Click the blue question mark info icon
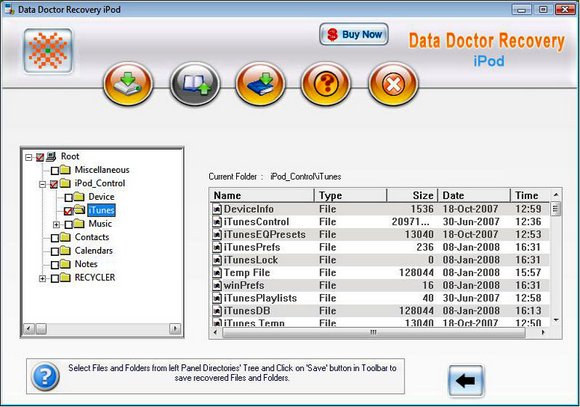The height and width of the screenshot is (407, 580). pos(45,377)
